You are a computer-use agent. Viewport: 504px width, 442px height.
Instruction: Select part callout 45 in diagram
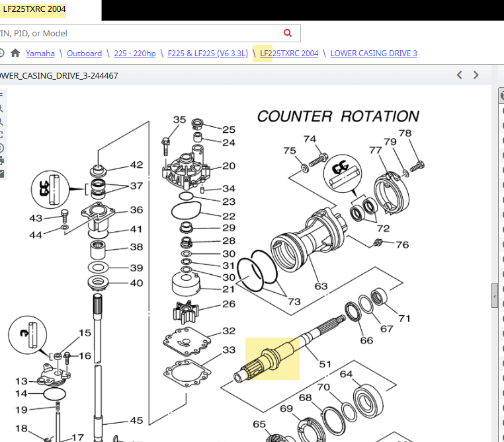point(137,420)
